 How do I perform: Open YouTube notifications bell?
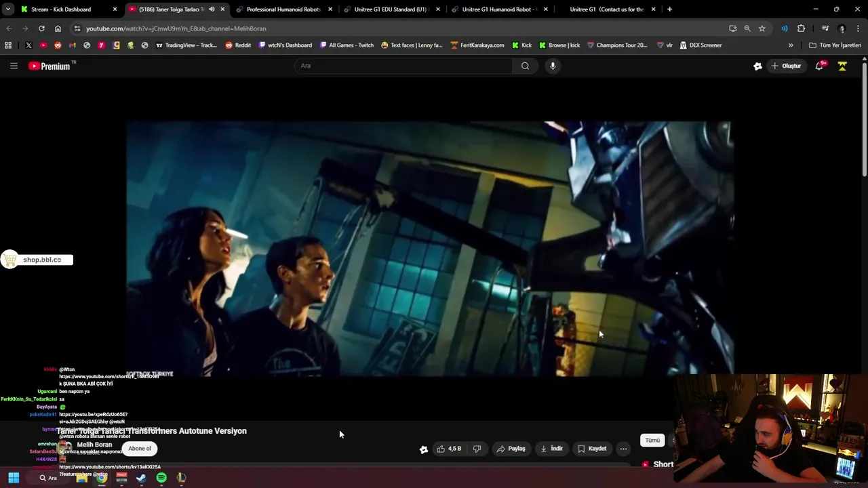tap(819, 66)
